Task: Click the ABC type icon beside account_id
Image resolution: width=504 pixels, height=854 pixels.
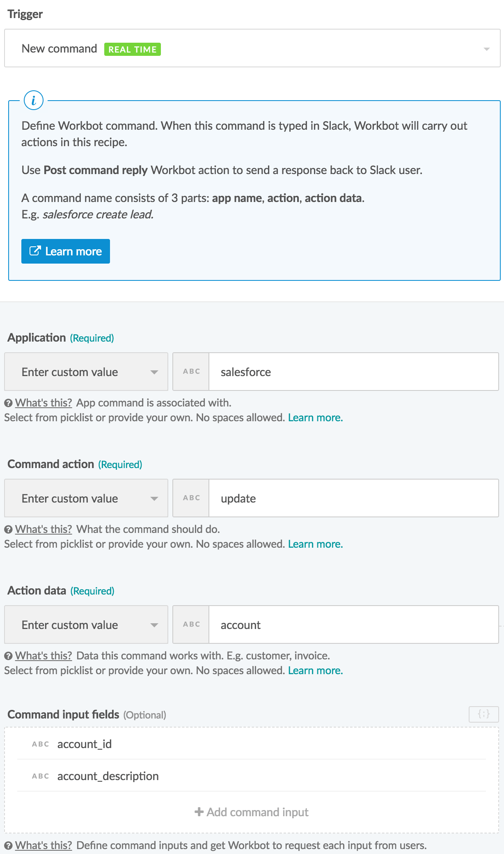Action: pos(41,744)
